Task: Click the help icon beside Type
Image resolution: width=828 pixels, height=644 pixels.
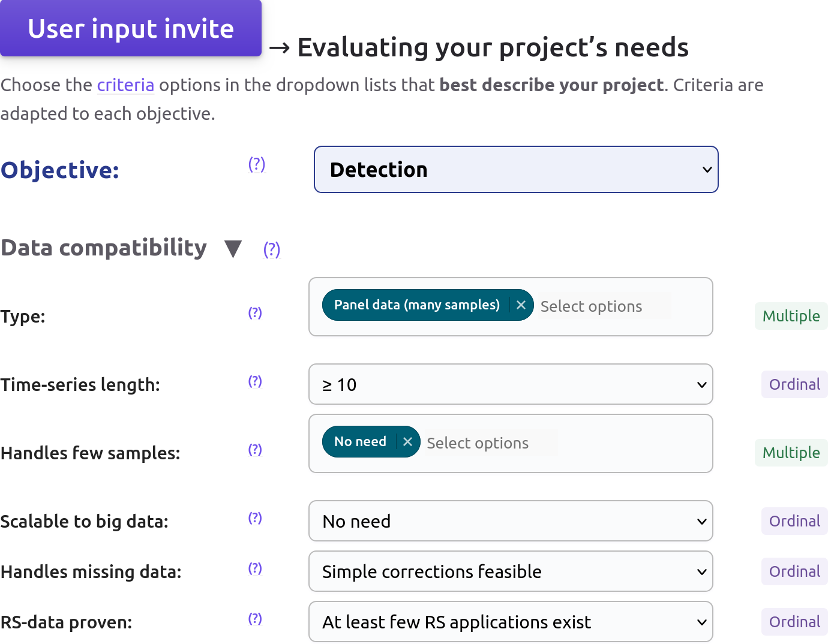Action: point(255,313)
